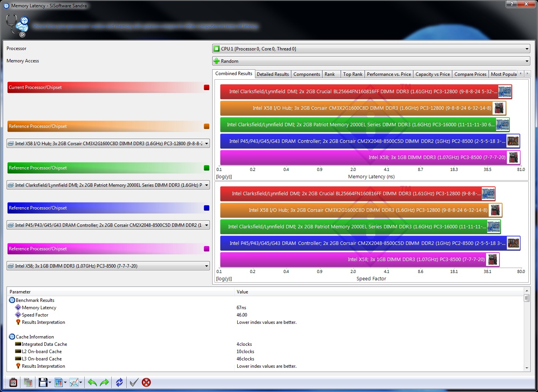Click the stethoscope clock module icon
Screen dimensions: 538x392
[x=17, y=25]
